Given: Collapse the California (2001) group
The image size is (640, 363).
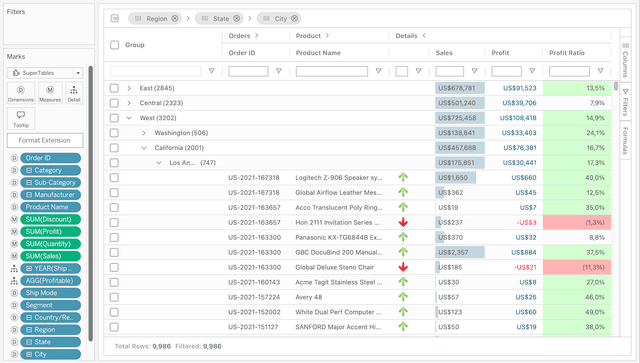Looking at the screenshot, I should click(144, 148).
